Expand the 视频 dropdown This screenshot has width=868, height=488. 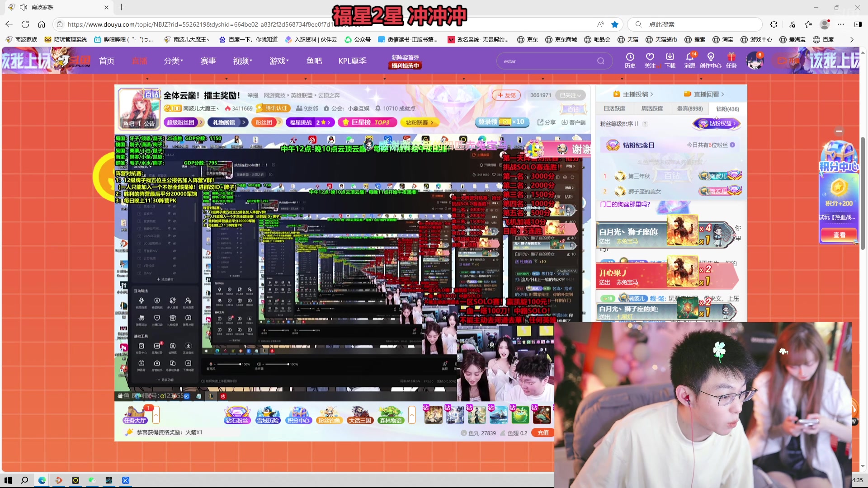243,61
